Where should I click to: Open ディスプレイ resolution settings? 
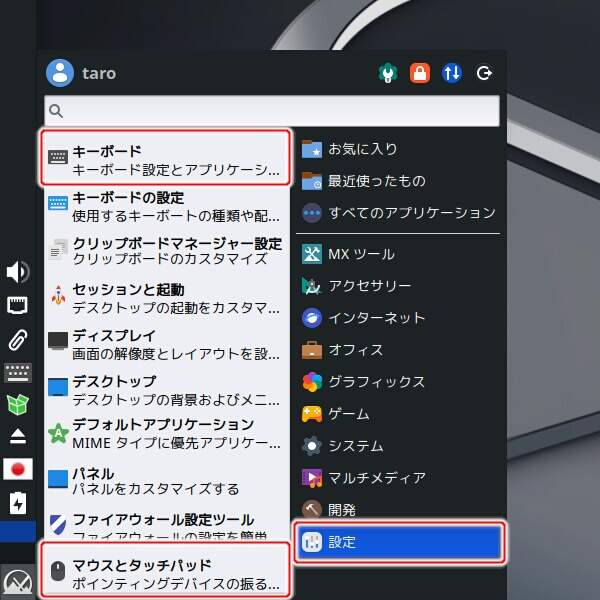(x=166, y=343)
